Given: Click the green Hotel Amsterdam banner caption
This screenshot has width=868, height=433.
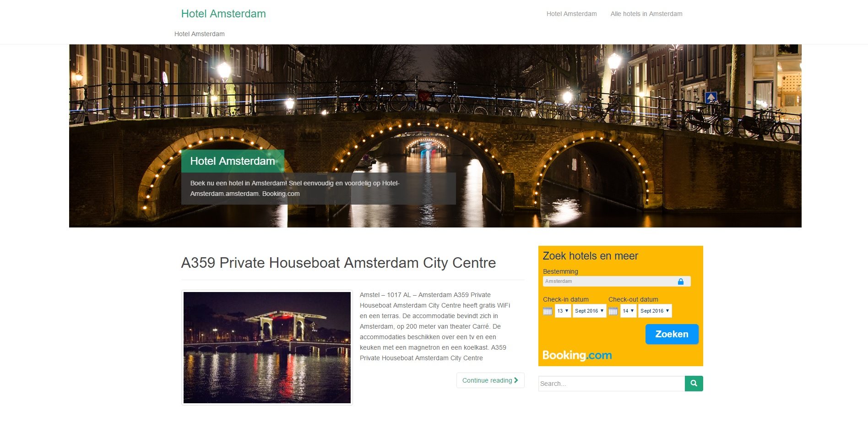Looking at the screenshot, I should tap(233, 161).
